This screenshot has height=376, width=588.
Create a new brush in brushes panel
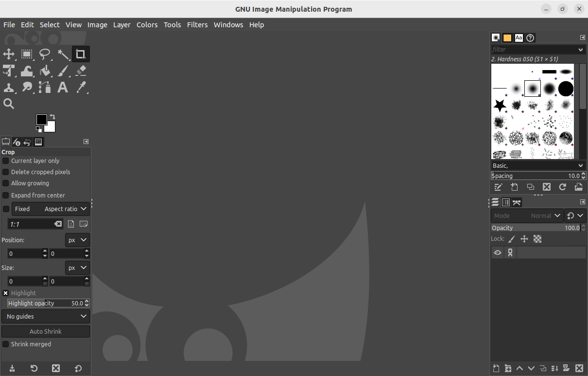click(514, 187)
